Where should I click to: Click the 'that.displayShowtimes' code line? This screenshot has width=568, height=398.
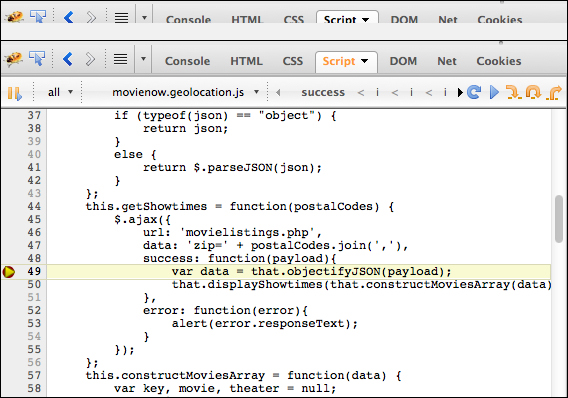[362, 285]
